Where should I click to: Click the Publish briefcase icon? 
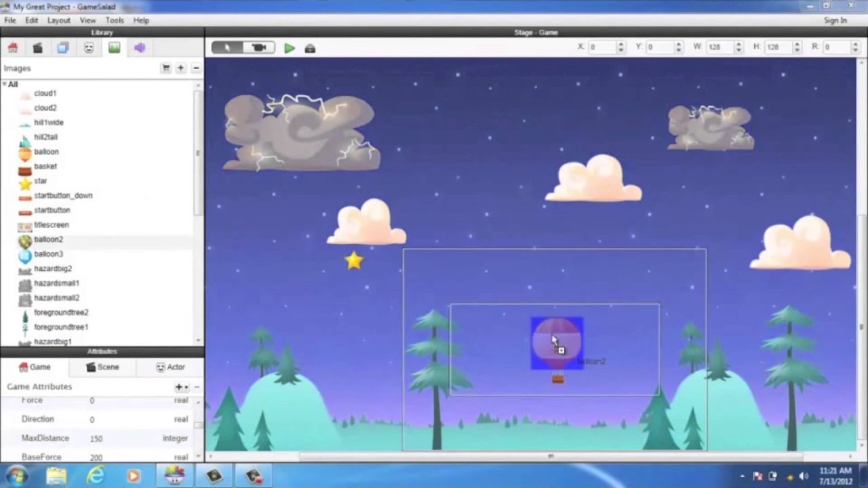coord(310,48)
